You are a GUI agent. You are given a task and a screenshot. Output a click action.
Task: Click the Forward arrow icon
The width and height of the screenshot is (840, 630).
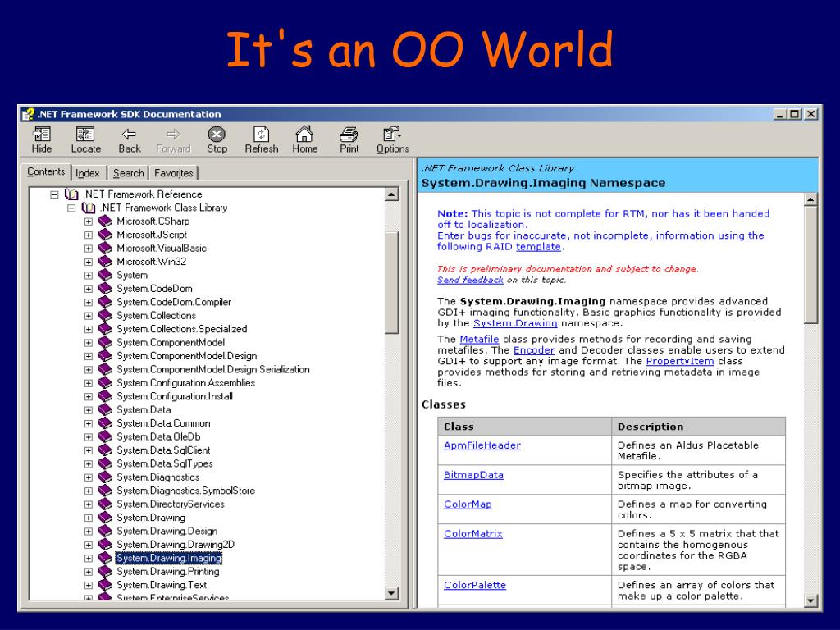coord(173,134)
